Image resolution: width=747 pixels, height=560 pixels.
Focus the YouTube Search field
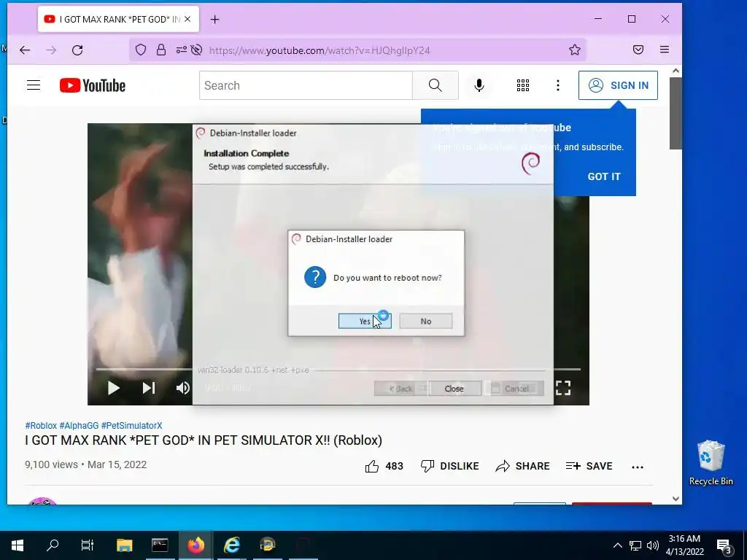(x=306, y=86)
